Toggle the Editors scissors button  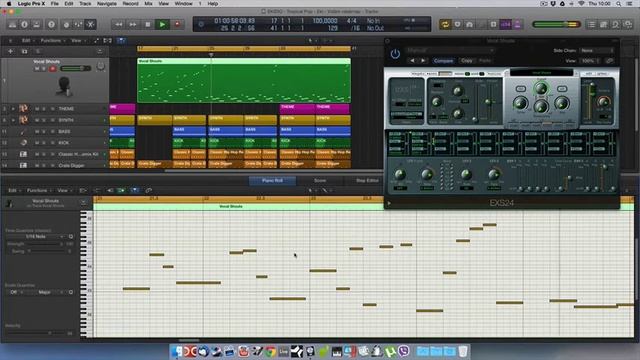click(91, 24)
